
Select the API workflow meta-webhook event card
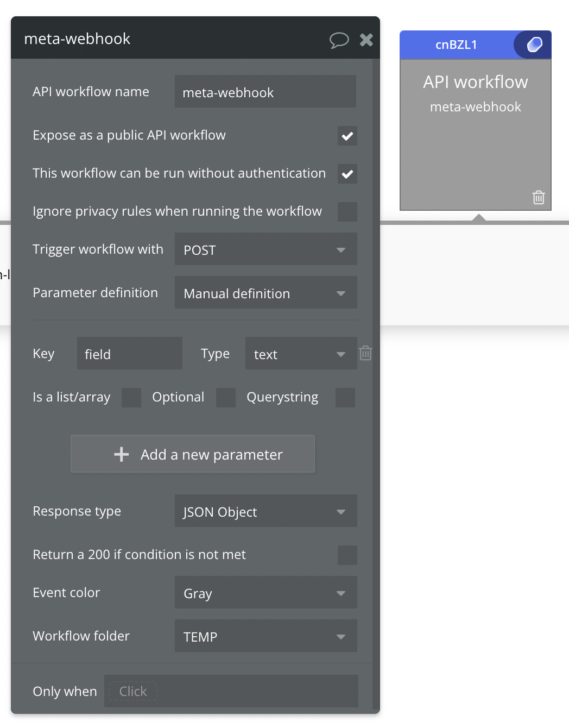[475, 141]
